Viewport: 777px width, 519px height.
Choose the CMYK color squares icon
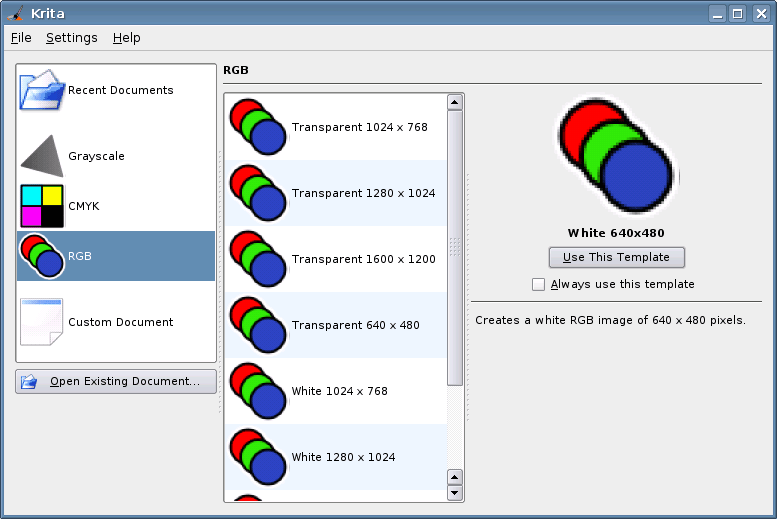coord(42,206)
